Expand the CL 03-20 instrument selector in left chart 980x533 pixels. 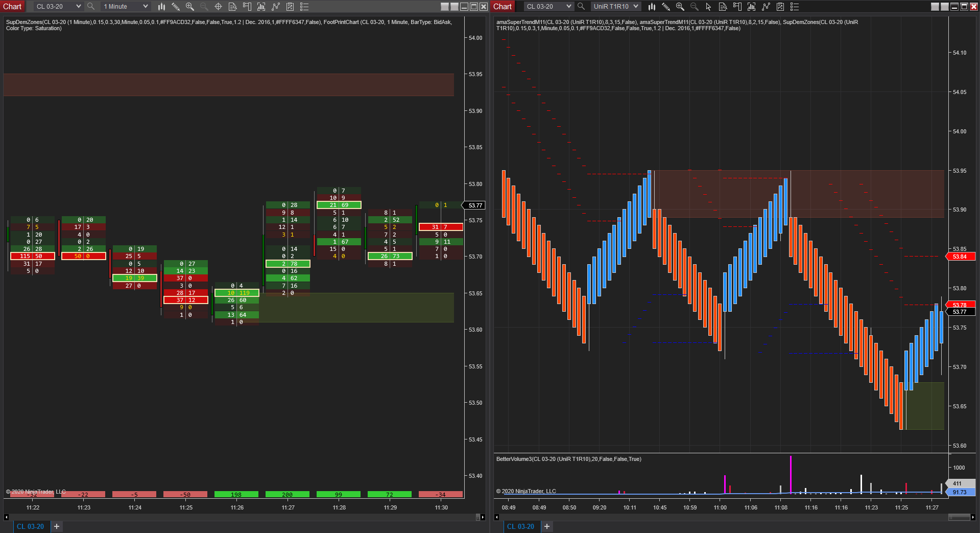(58, 7)
